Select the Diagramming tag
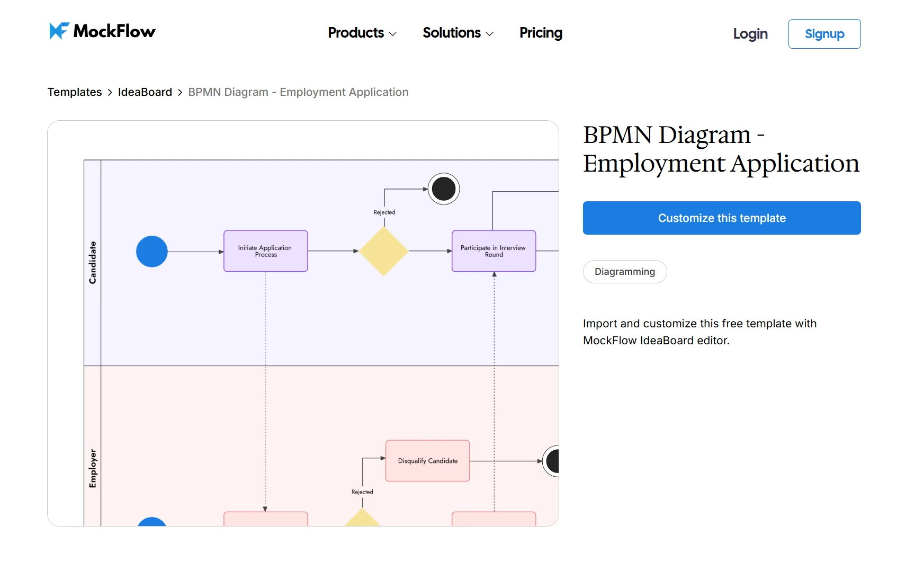Viewport: 924px width, 562px height. (625, 272)
